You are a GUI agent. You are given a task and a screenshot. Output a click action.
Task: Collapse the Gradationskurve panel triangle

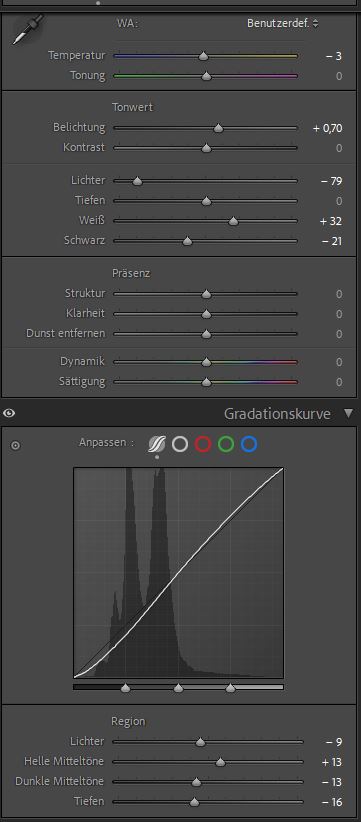(349, 413)
